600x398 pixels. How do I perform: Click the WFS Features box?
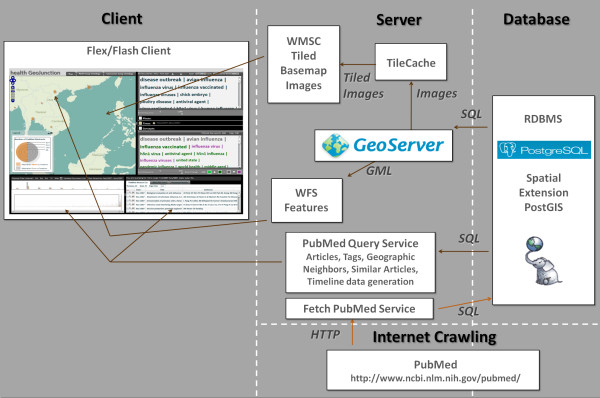(x=307, y=200)
